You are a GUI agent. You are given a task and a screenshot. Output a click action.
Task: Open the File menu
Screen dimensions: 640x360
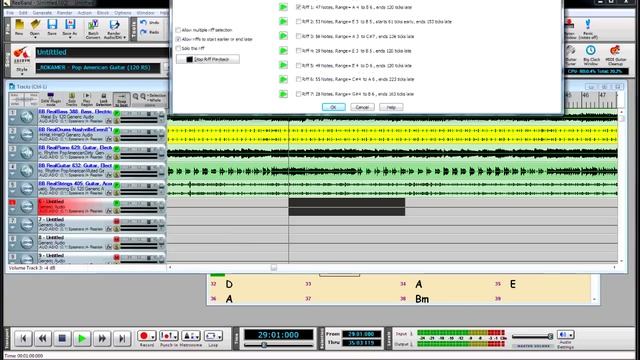[10, 13]
